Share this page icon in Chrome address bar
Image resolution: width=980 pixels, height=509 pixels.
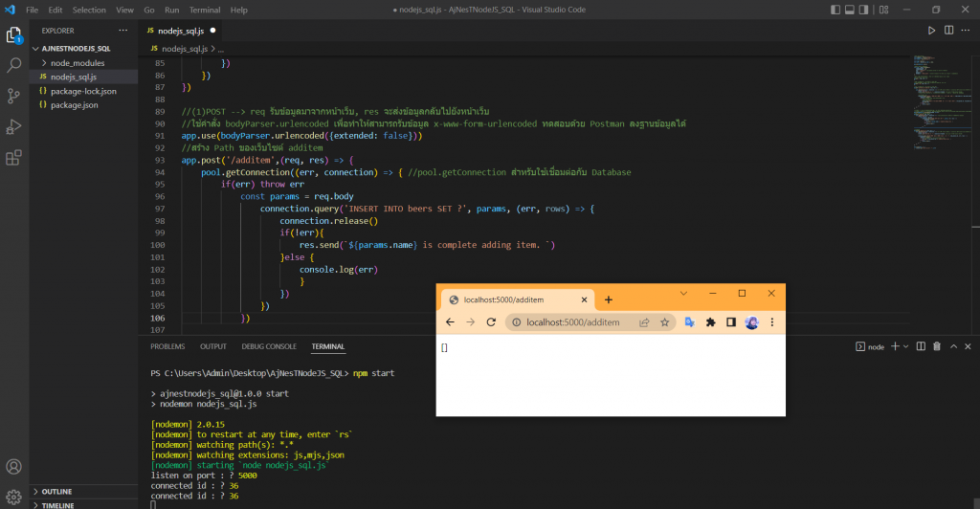pyautogui.click(x=644, y=322)
